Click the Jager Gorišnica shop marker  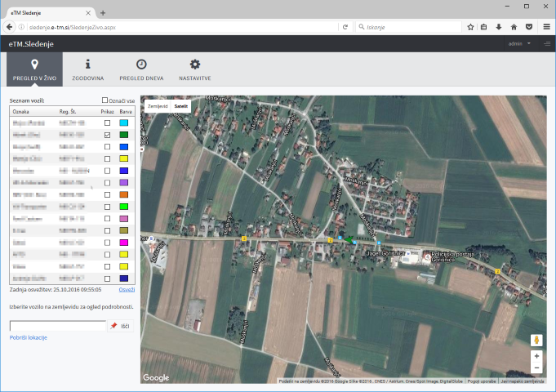pyautogui.click(x=408, y=253)
